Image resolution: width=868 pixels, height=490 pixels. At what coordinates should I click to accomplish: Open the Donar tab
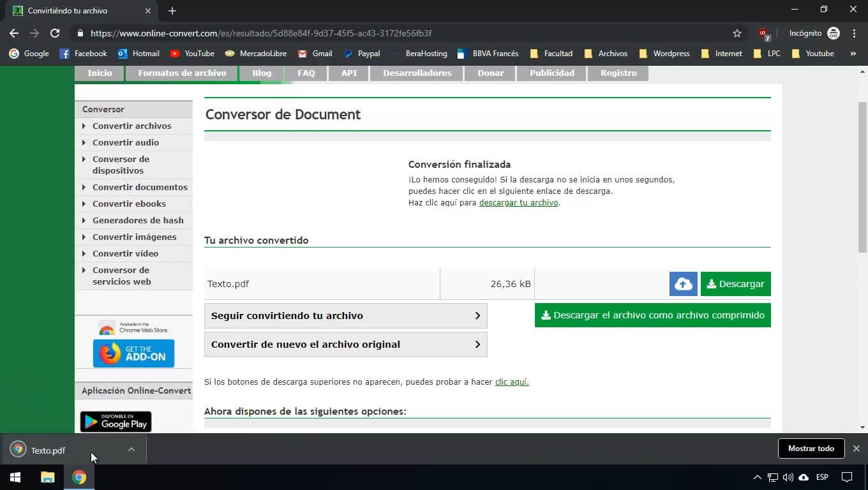pyautogui.click(x=491, y=73)
